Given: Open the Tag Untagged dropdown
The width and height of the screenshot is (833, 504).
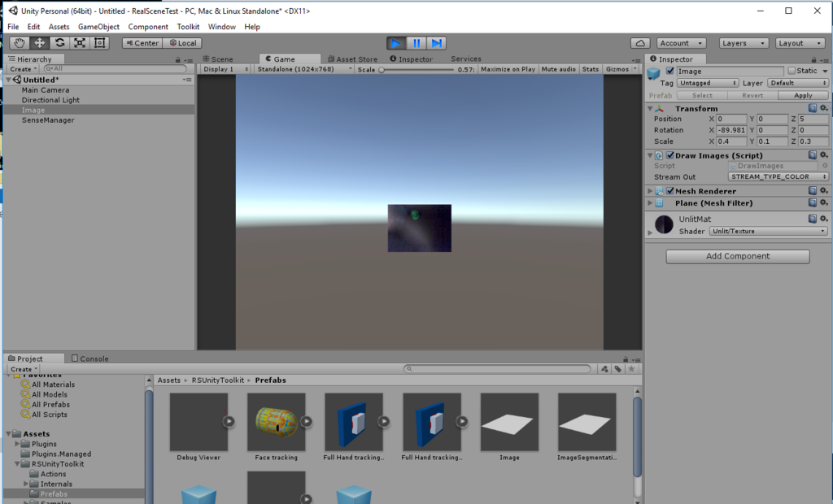Looking at the screenshot, I should click(708, 83).
